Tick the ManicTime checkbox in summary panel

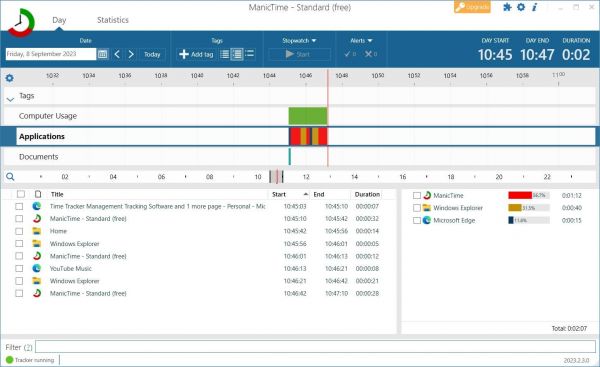[417, 196]
